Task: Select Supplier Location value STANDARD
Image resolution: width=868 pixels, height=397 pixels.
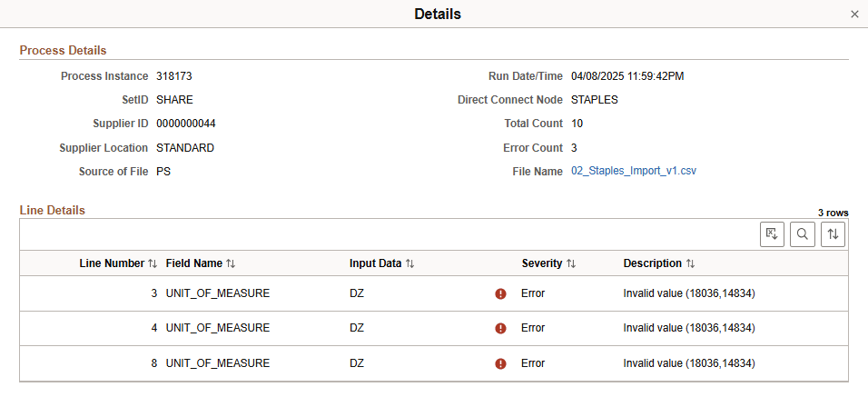Action: tap(185, 148)
